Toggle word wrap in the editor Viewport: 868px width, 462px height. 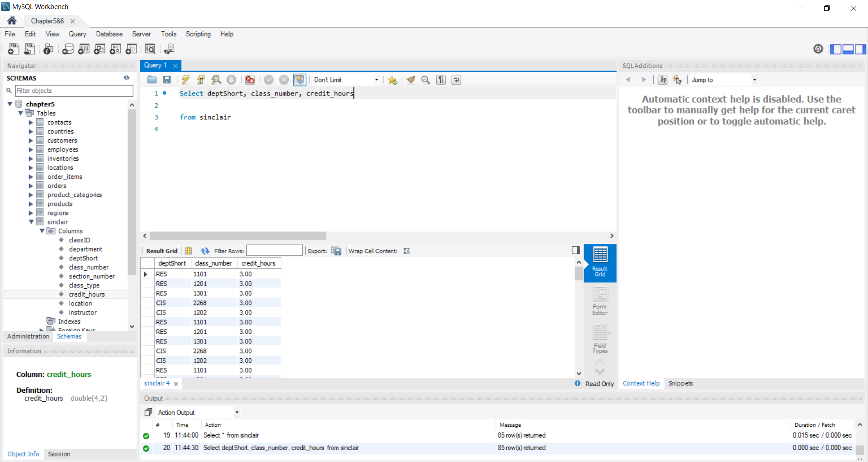(x=456, y=80)
